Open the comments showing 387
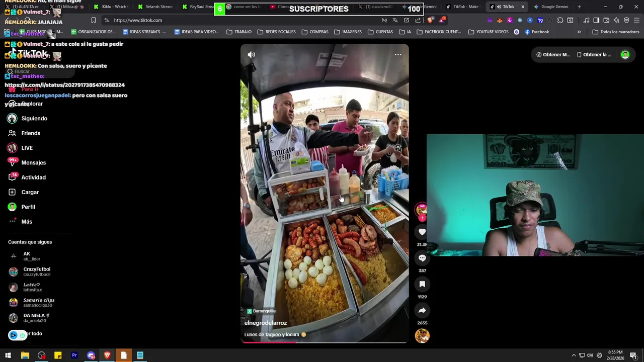 [x=422, y=258]
